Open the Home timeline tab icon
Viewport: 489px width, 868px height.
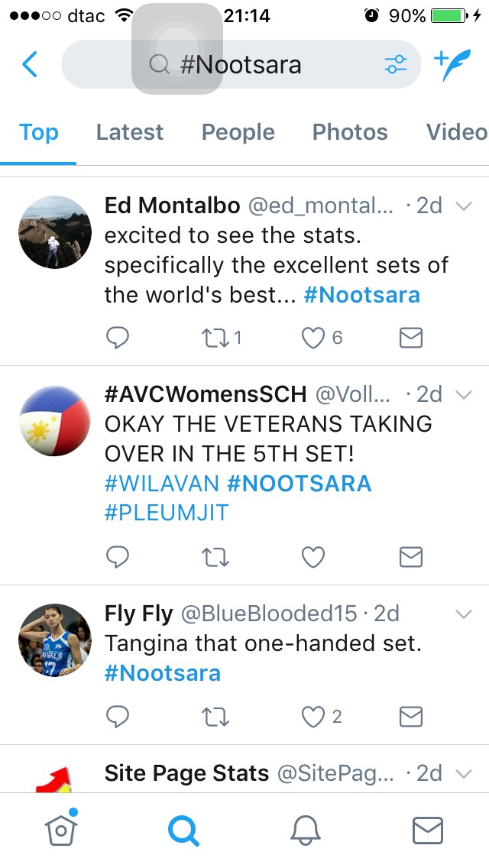[61, 829]
